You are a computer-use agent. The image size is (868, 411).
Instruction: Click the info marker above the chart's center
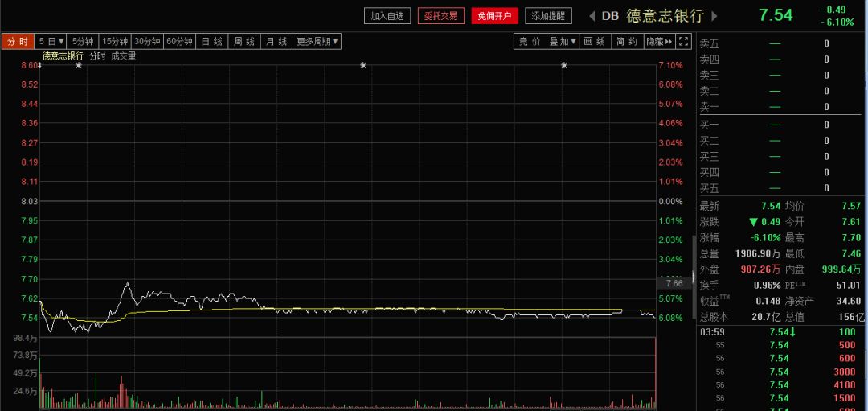pyautogui.click(x=363, y=65)
